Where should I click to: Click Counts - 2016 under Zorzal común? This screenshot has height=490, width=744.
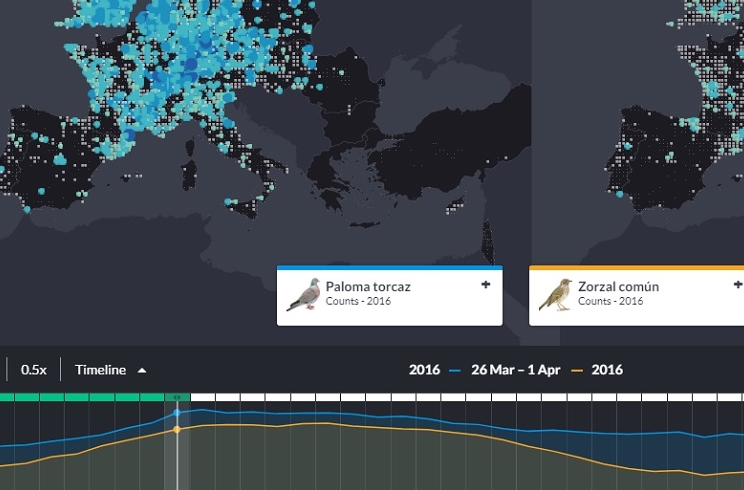[x=608, y=301]
